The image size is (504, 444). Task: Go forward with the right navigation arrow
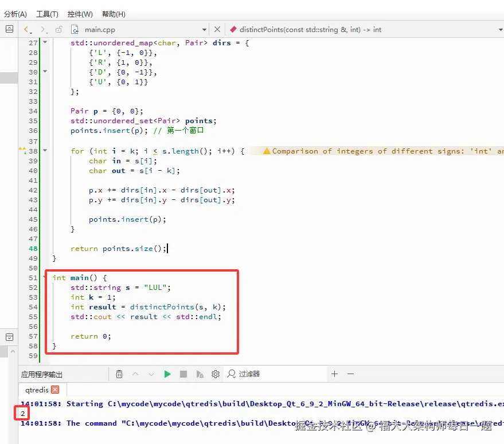click(x=44, y=30)
